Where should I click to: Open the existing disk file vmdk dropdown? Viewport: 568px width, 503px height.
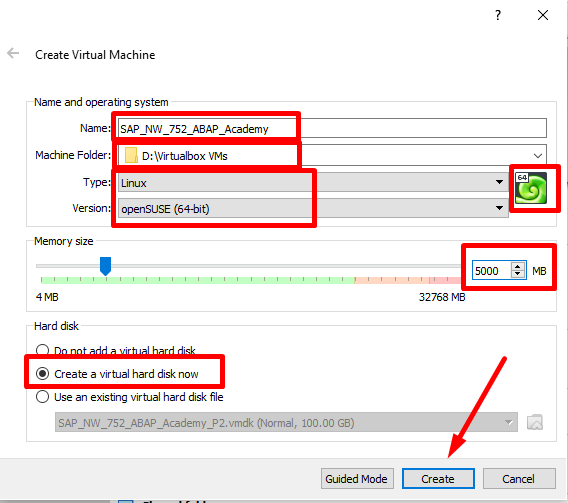pyautogui.click(x=286, y=422)
